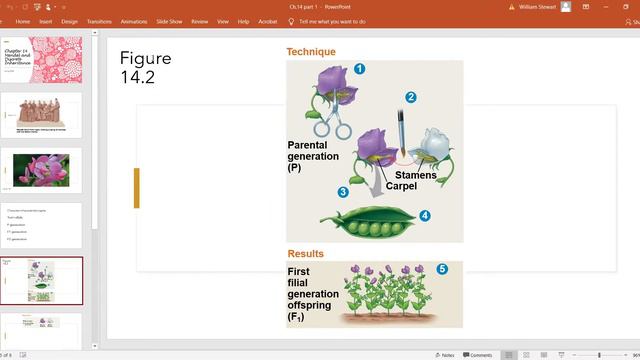The image size is (640, 360).
Task: Click the Tell me what you want to do box
Action: pos(332,22)
